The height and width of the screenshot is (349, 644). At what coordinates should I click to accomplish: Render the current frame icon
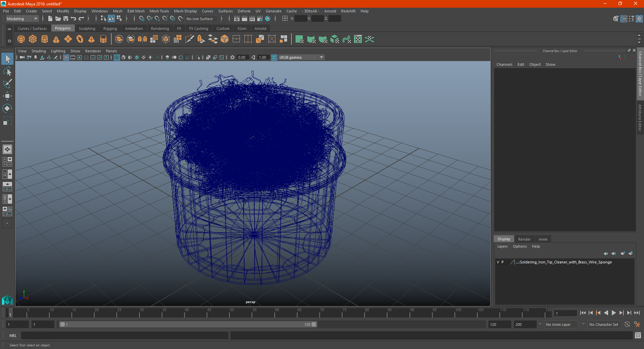click(x=245, y=19)
